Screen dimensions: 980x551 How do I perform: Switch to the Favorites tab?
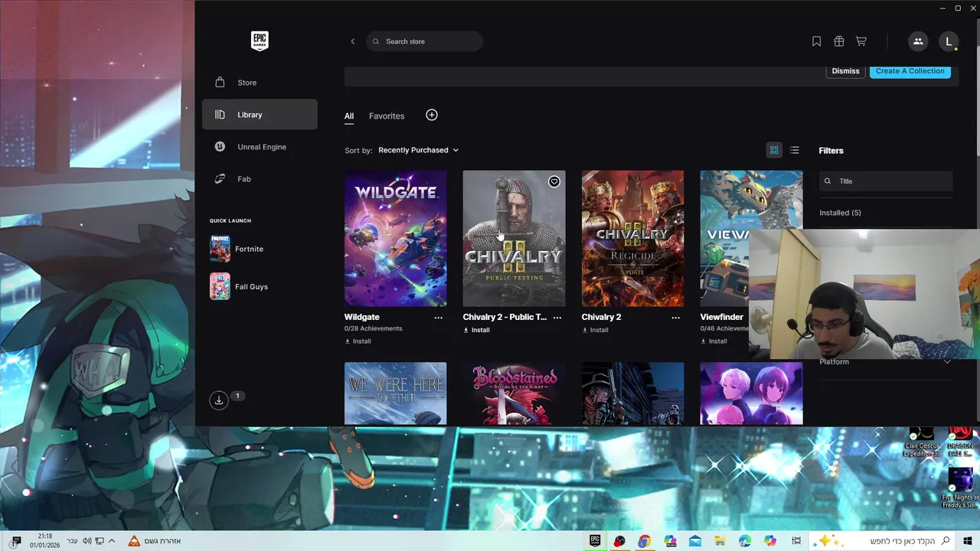[387, 116]
